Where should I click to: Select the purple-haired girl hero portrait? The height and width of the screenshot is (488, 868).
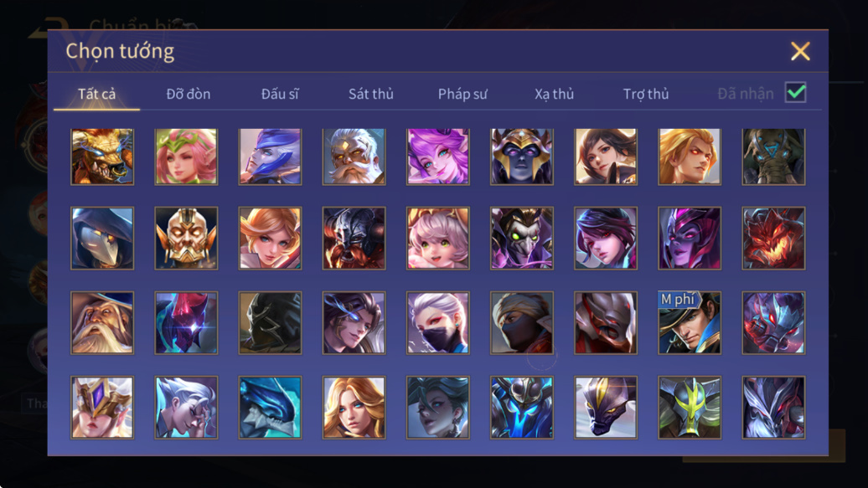[438, 157]
